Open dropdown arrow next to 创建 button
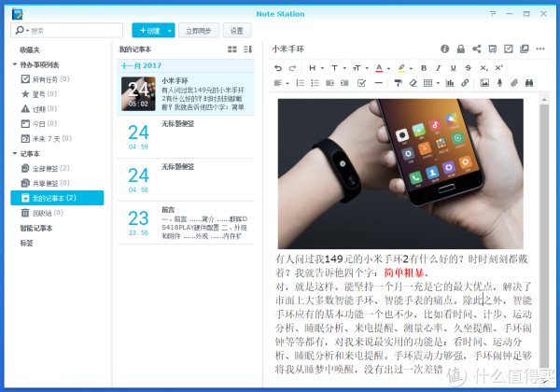The image size is (560, 392). click(x=170, y=30)
